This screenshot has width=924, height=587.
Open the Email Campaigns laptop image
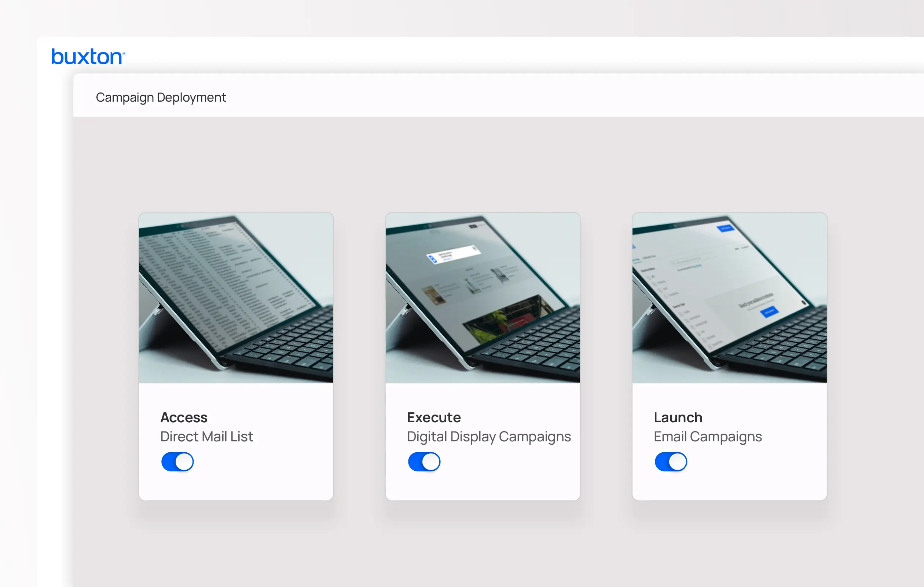click(x=729, y=298)
